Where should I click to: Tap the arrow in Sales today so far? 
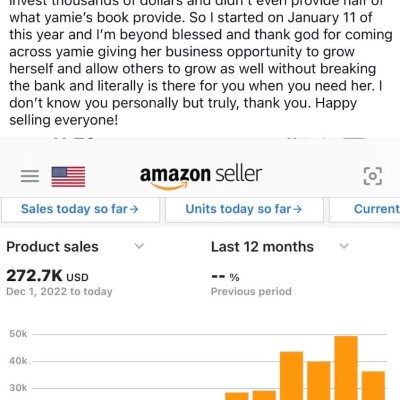pos(134,209)
